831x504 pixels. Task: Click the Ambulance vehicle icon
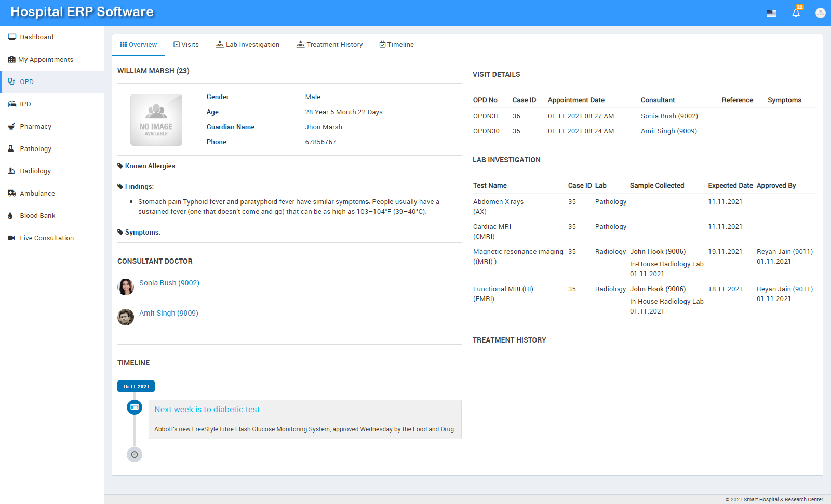(x=11, y=193)
